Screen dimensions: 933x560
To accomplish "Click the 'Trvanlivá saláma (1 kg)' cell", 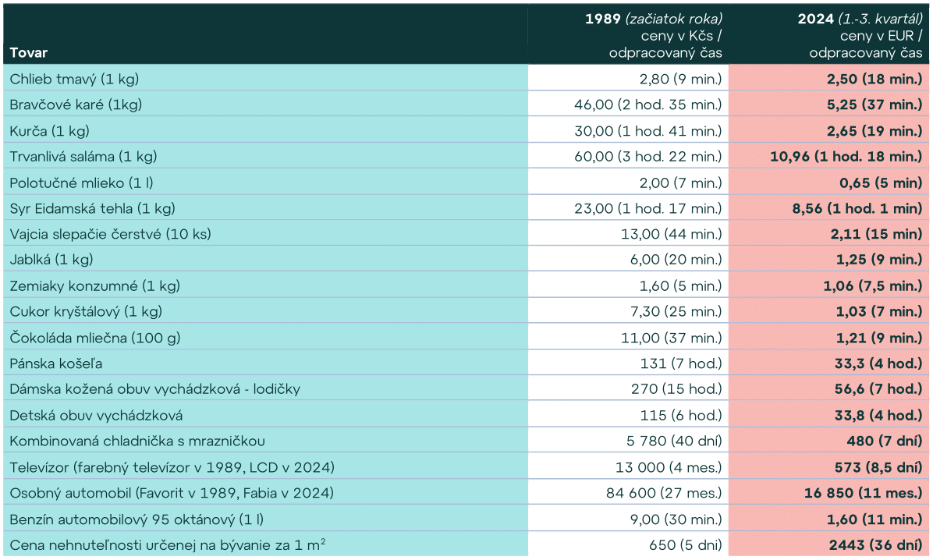I will pos(83,156).
